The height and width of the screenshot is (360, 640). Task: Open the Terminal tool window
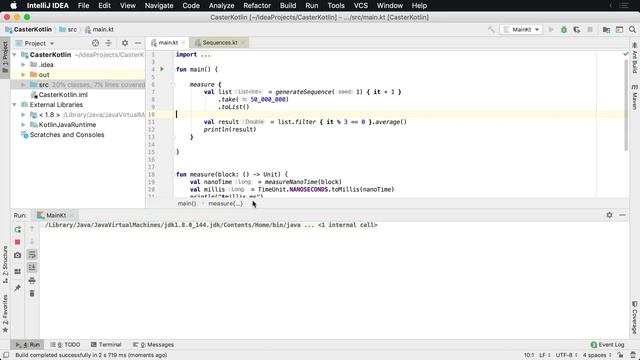tap(106, 345)
